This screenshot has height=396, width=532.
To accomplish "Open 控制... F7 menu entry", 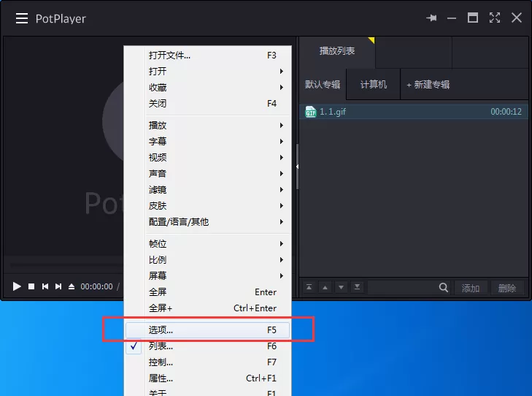I will [208, 362].
